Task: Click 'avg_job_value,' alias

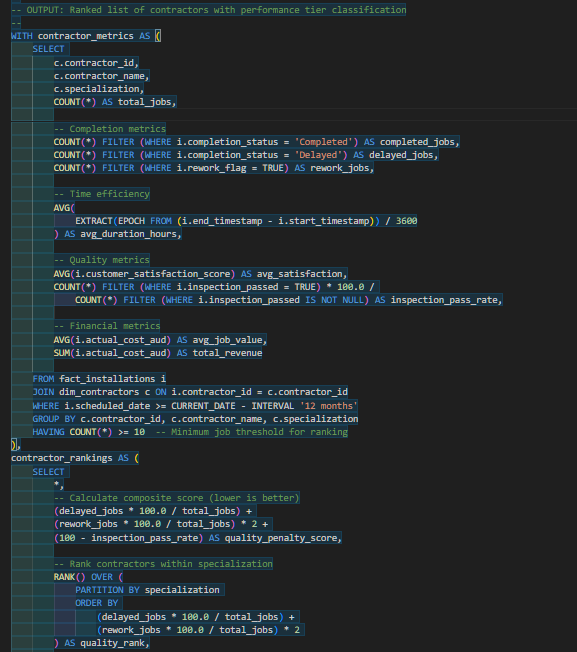Action: tap(229, 340)
